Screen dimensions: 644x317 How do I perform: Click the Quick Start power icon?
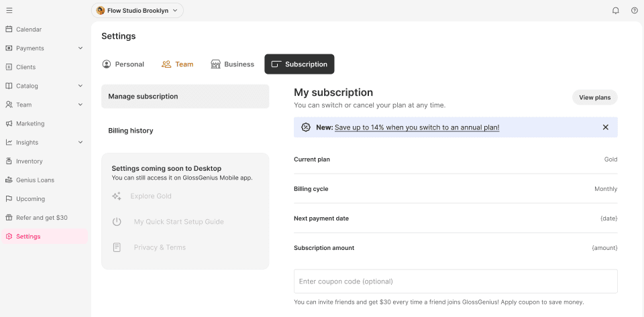[x=117, y=222]
